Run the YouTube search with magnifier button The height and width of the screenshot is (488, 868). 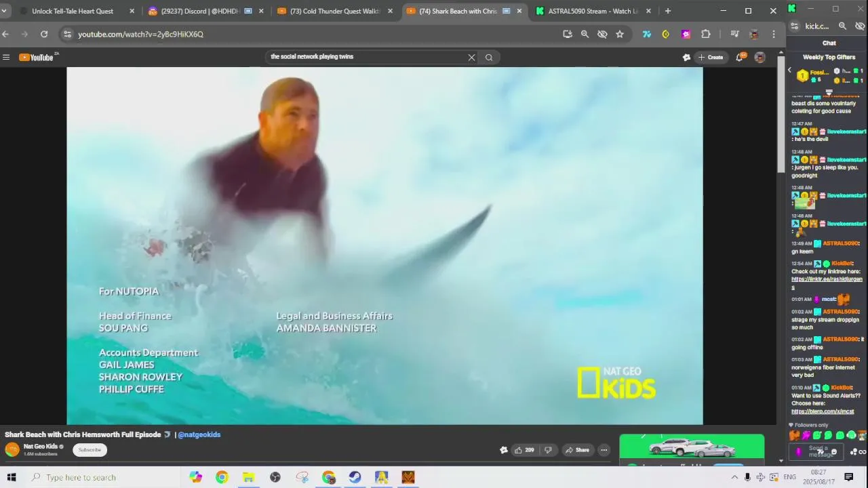[489, 58]
